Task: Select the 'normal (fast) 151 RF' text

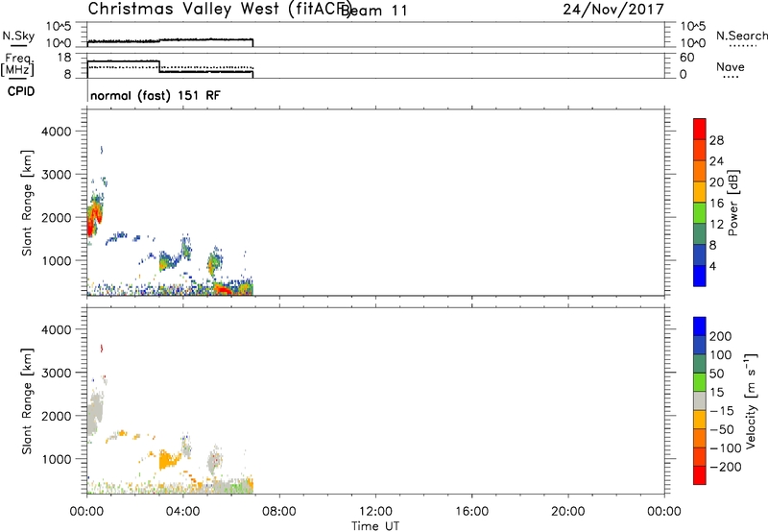Action: click(156, 95)
